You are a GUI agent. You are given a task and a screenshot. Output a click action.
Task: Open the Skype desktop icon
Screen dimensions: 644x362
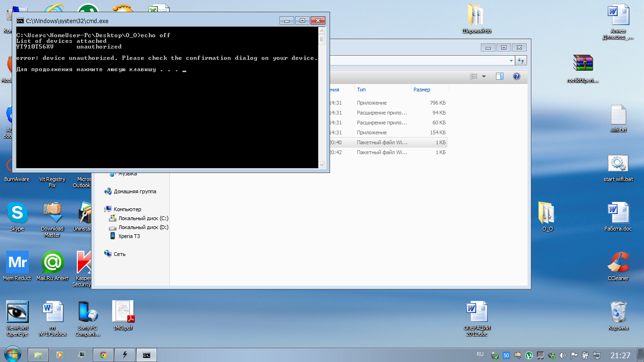[17, 214]
